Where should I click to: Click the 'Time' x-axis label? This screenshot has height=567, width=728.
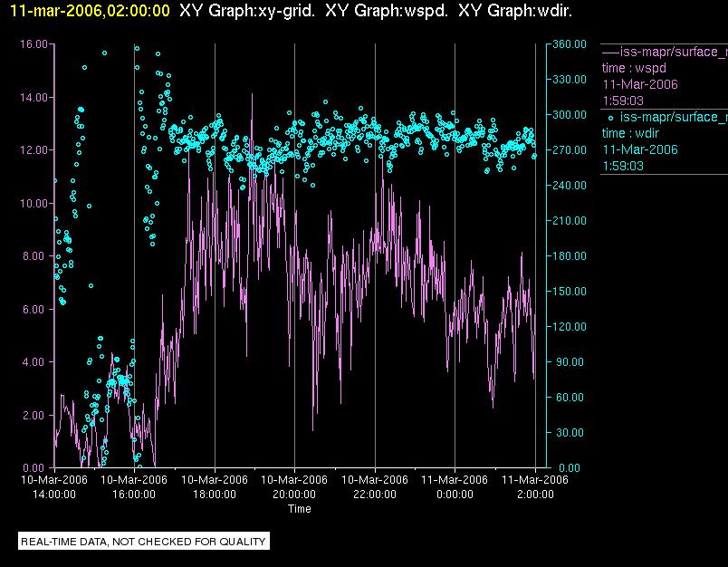pos(299,509)
